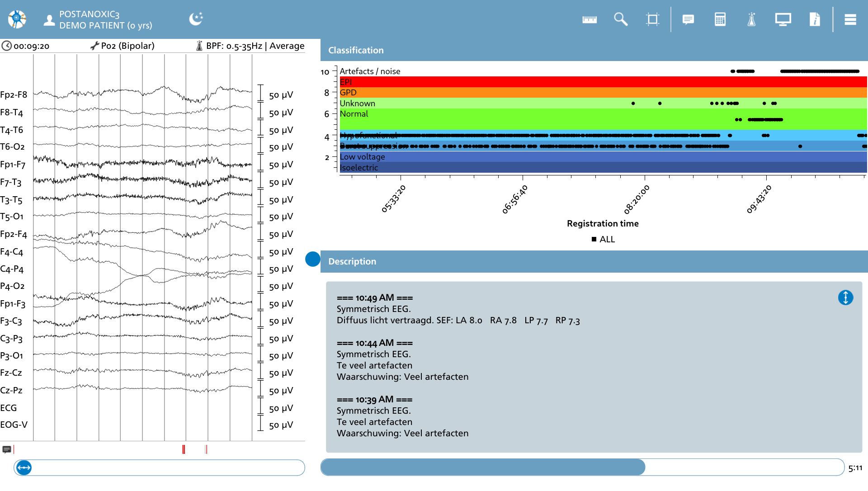Screen dimensions: 868x491
Task: Click the flask analysis icon in toolbar
Action: tap(751, 19)
